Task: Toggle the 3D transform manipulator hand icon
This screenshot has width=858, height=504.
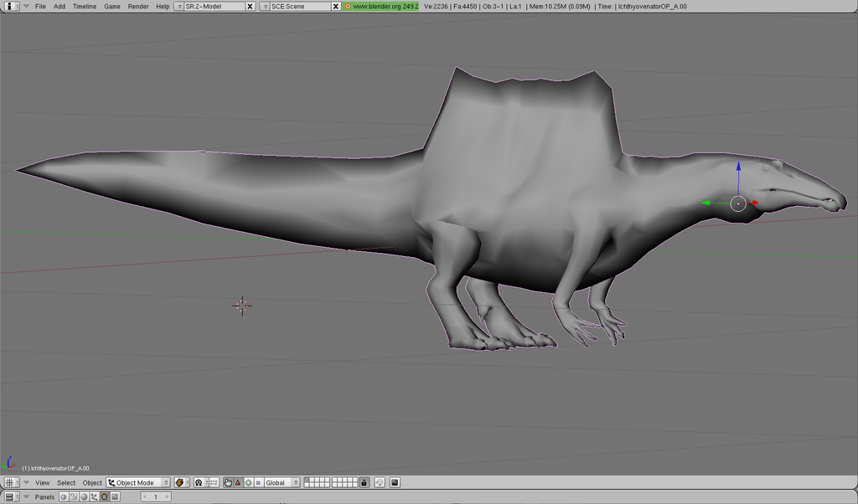Action: 228,483
